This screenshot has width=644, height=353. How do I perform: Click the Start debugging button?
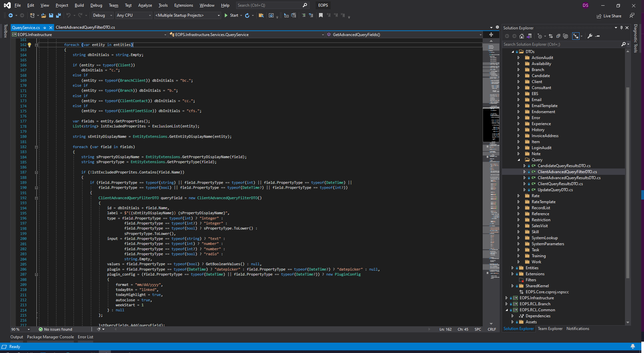click(231, 15)
